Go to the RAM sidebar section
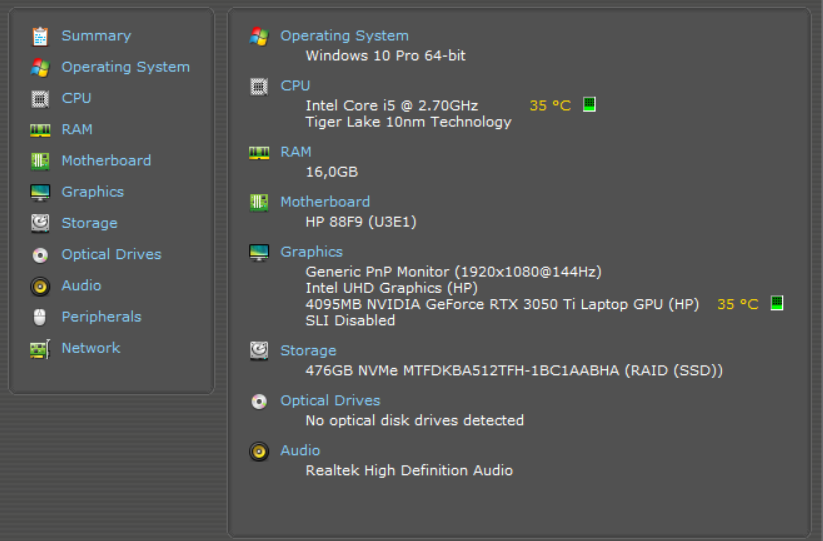This screenshot has width=823, height=541. (77, 129)
